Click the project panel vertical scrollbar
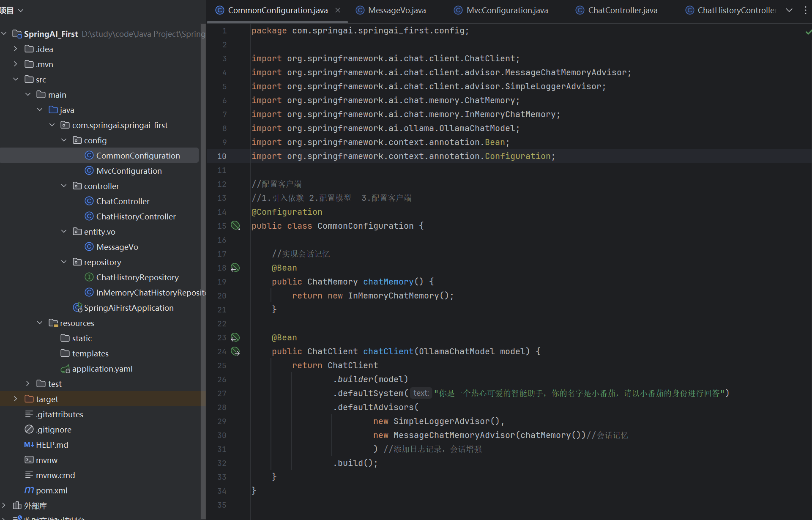 (203, 271)
